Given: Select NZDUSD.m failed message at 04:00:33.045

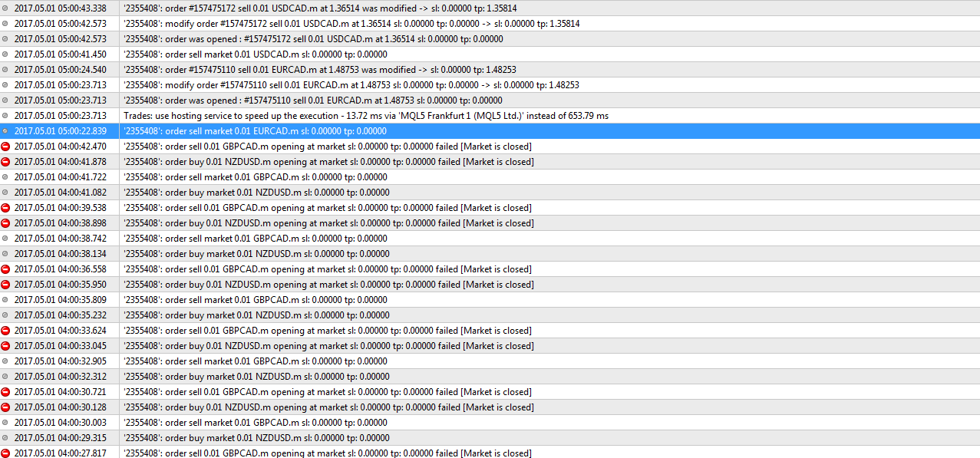Looking at the screenshot, I should [x=328, y=346].
